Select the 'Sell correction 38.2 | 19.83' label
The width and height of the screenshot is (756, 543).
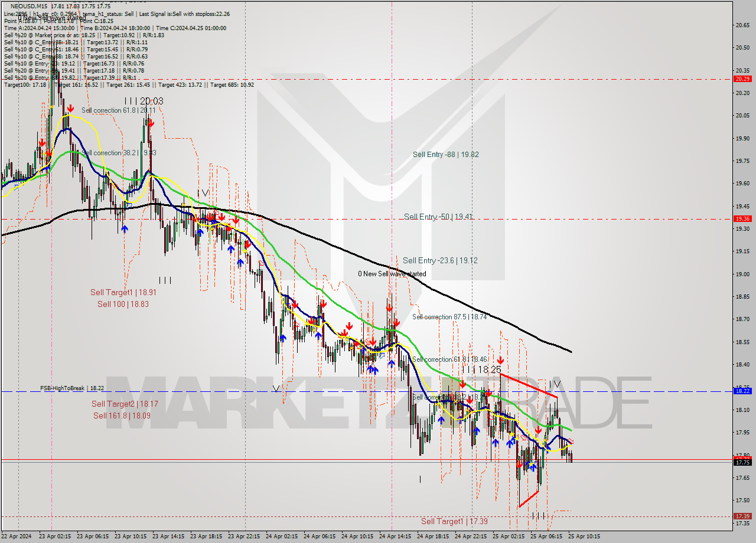pos(119,153)
